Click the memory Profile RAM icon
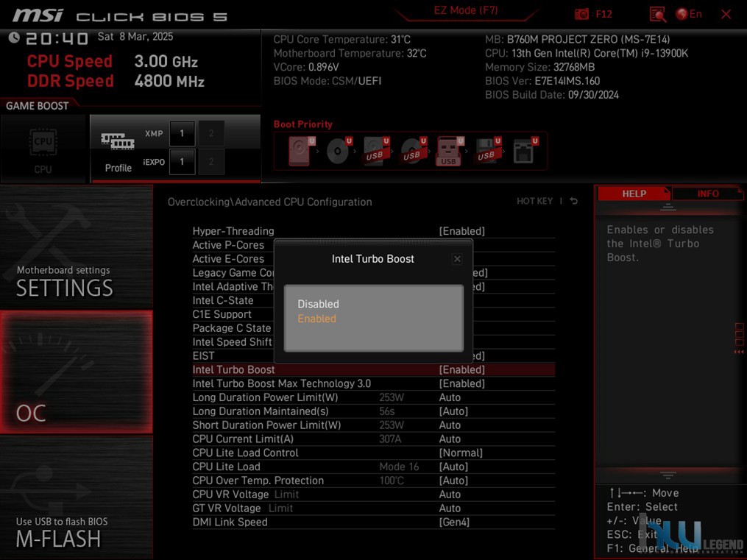Image resolution: width=747 pixels, height=560 pixels. click(118, 141)
